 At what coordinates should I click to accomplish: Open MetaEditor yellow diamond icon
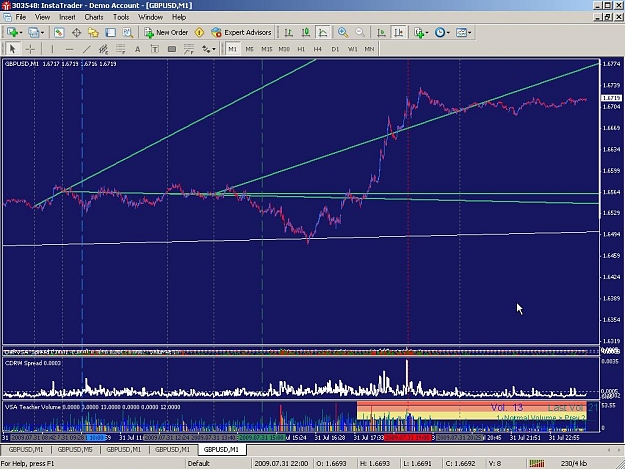tap(199, 32)
